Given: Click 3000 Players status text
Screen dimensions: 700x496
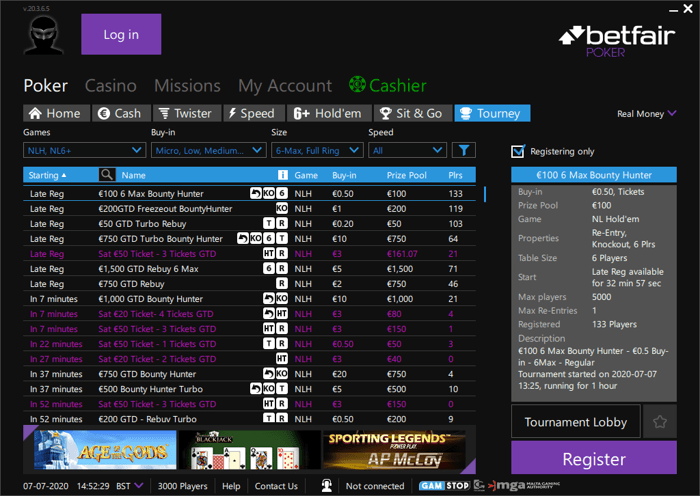Looking at the screenshot, I should (182, 486).
